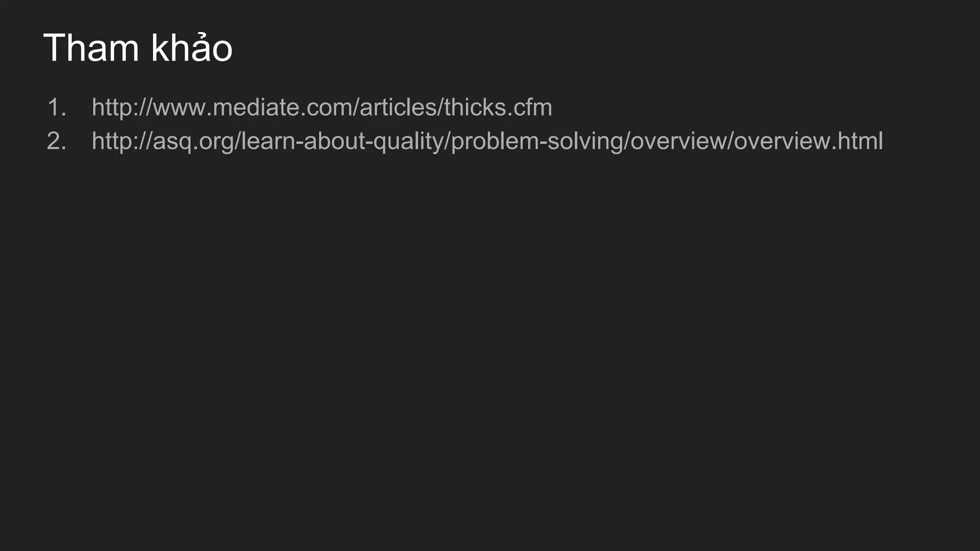
Task: Click 'http://' prefix of the first reference
Action: point(122,107)
